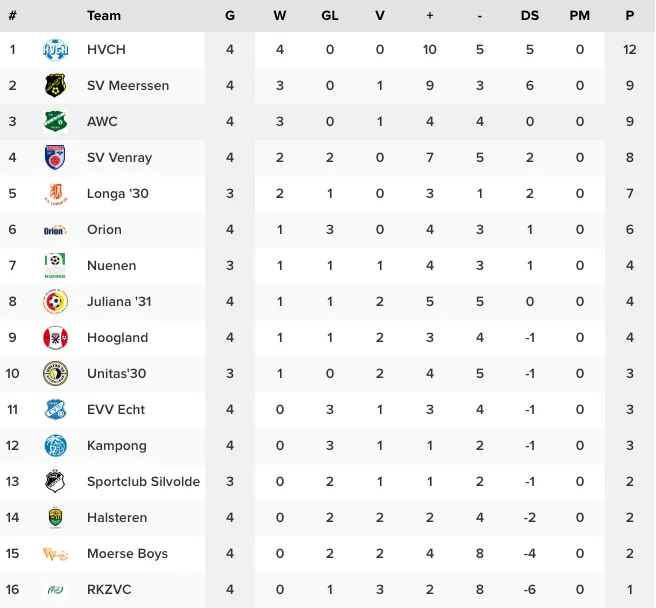
Task: Click the W wins column header
Action: coord(279,15)
